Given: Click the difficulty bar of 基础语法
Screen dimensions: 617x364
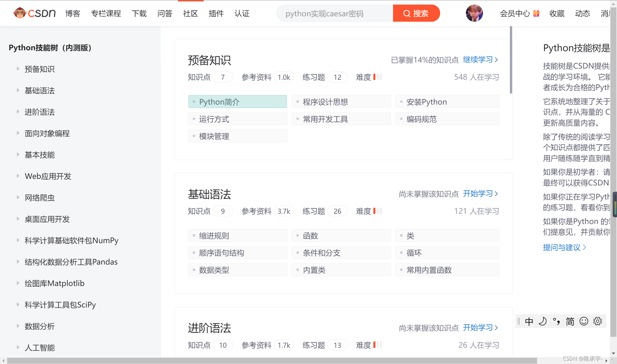Looking at the screenshot, I should tap(377, 211).
